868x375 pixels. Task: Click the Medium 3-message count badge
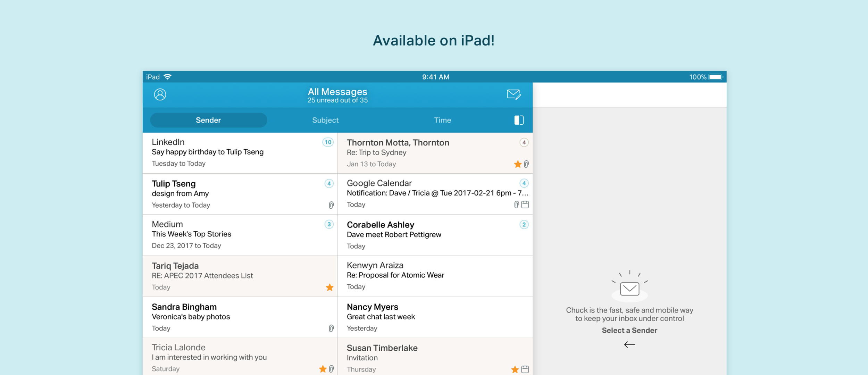click(x=329, y=224)
